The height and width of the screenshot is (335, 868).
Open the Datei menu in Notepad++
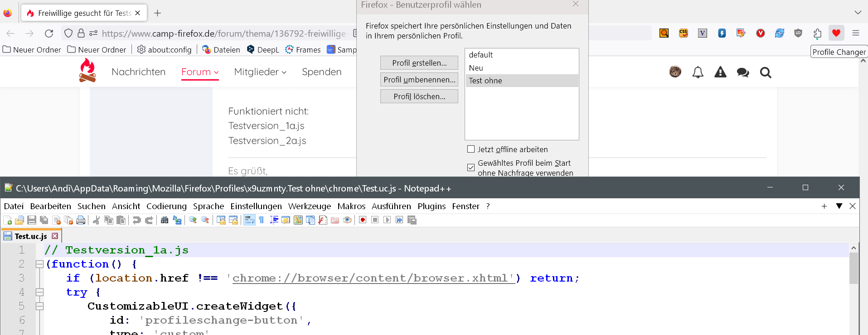tap(14, 206)
